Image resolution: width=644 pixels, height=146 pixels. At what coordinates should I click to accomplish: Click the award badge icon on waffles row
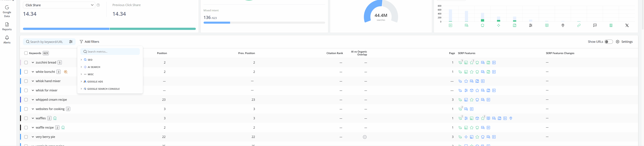(55, 118)
